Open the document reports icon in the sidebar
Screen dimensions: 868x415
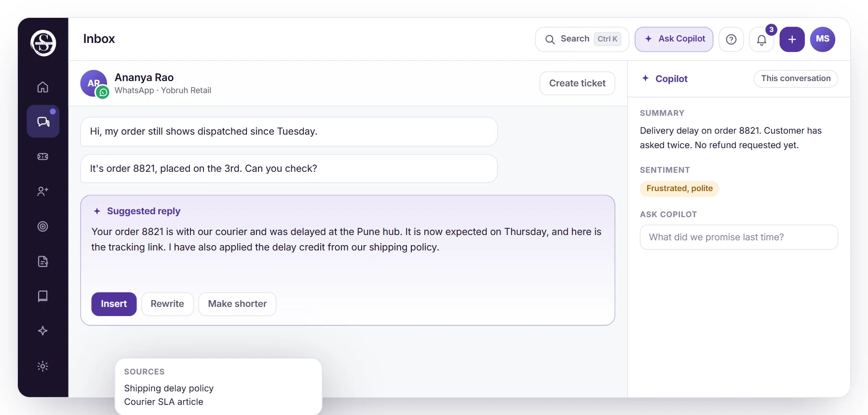(43, 262)
